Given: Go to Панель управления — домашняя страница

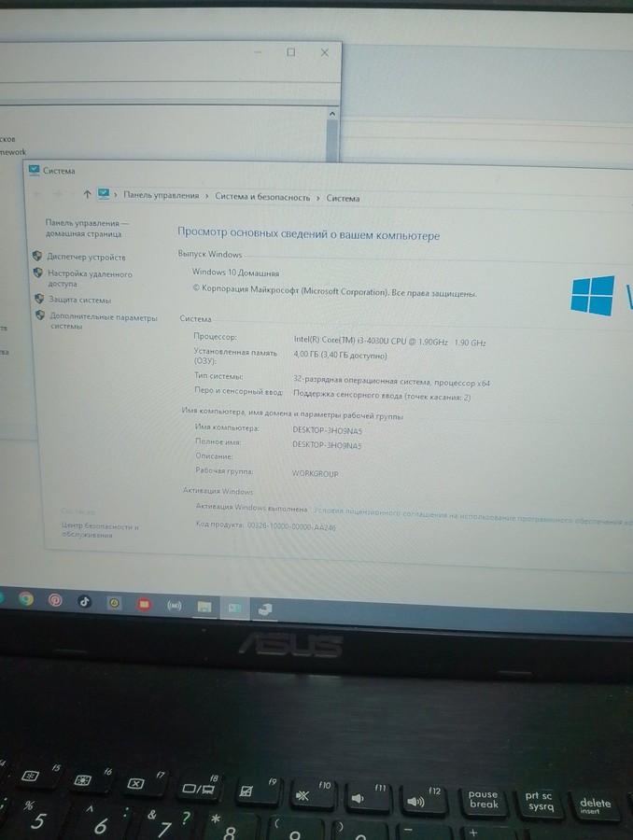Looking at the screenshot, I should [x=87, y=229].
